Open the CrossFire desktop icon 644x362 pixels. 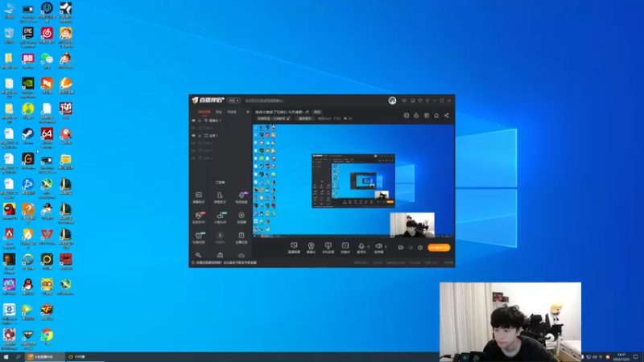pos(47,312)
